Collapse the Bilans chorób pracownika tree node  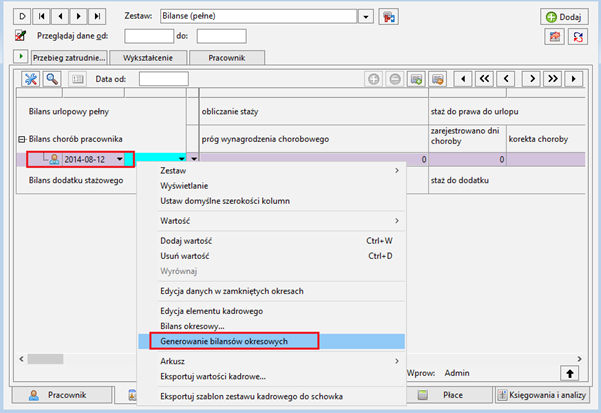[x=22, y=139]
